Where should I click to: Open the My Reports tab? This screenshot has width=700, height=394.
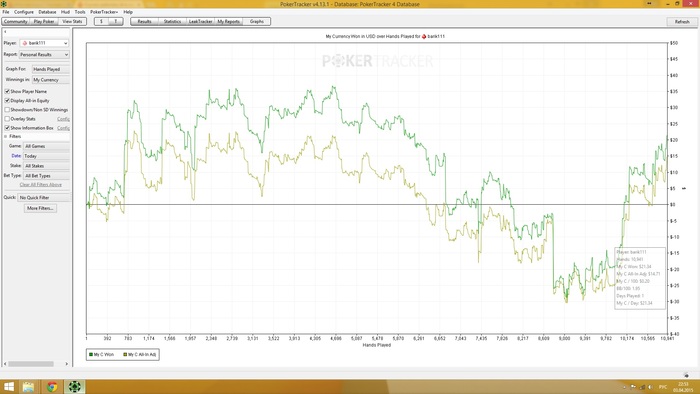pos(229,21)
